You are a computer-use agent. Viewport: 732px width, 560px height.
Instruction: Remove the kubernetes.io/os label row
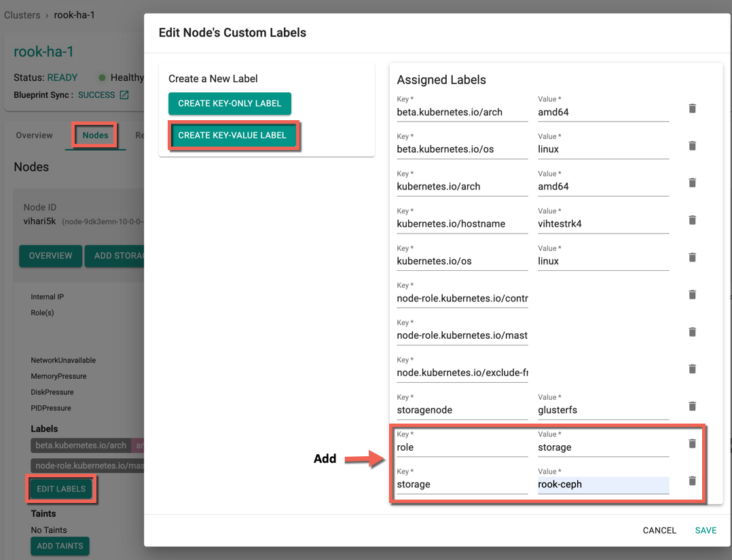pyautogui.click(x=693, y=257)
